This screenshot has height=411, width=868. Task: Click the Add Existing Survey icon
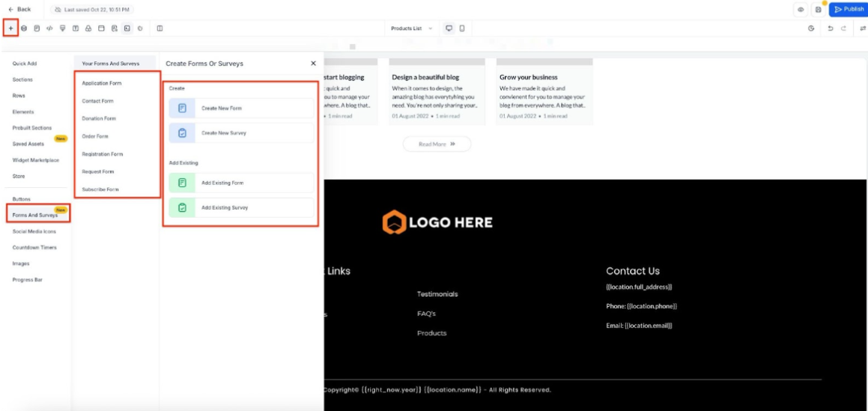point(182,207)
